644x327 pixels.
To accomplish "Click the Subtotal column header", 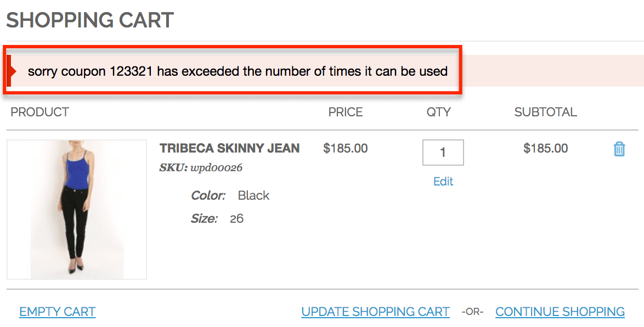I will click(x=545, y=112).
